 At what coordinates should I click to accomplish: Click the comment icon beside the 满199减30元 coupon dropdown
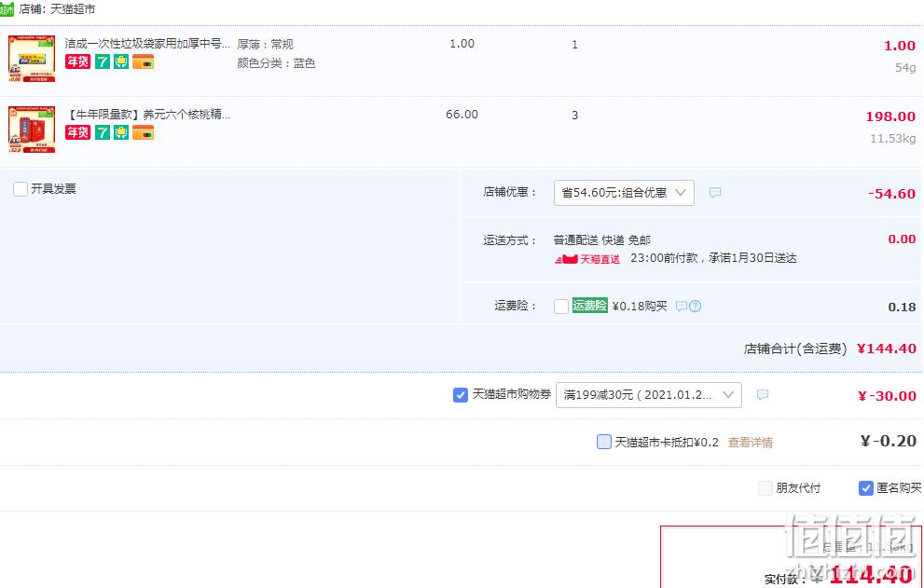click(763, 395)
